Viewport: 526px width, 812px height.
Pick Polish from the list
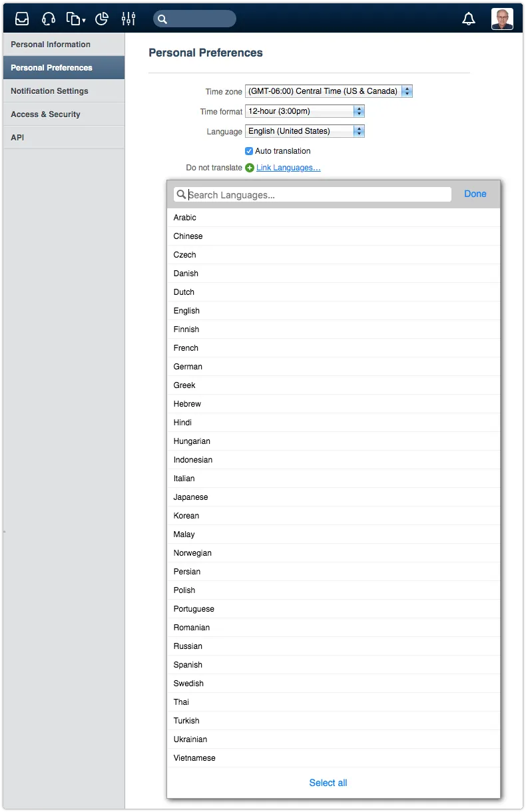coord(334,590)
